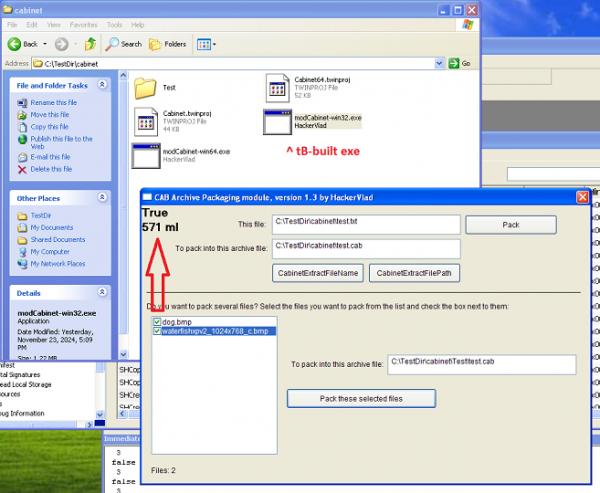This screenshot has width=600, height=493.
Task: Click the Explorer address bar path text
Action: [71, 64]
